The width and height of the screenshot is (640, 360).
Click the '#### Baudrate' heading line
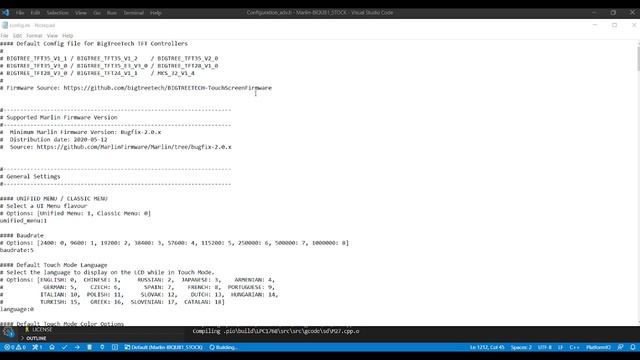coord(22,236)
